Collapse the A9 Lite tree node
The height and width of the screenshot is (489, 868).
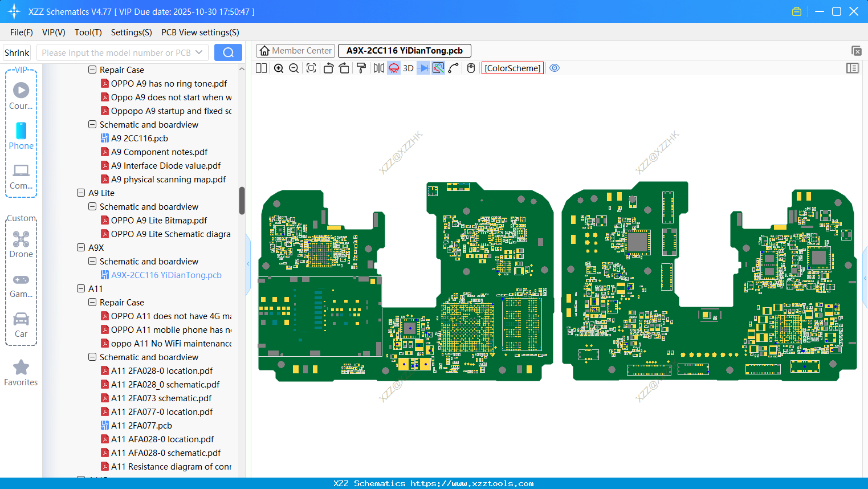click(x=81, y=193)
